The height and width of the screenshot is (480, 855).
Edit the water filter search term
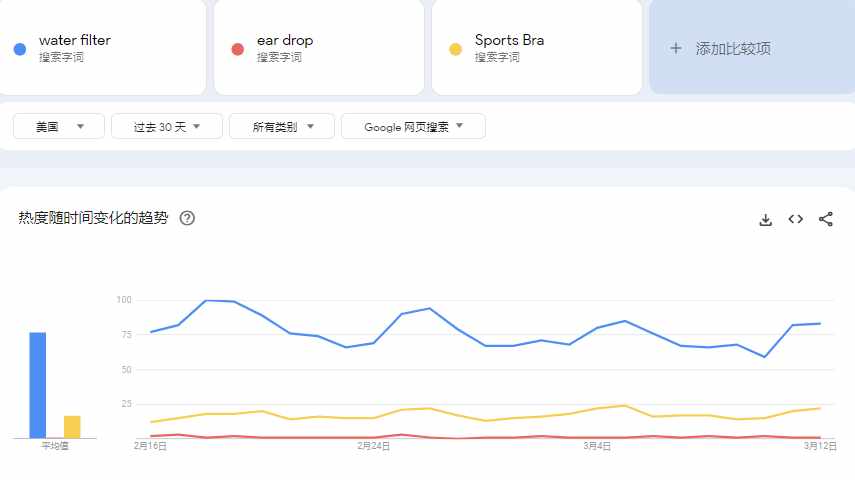(75, 41)
